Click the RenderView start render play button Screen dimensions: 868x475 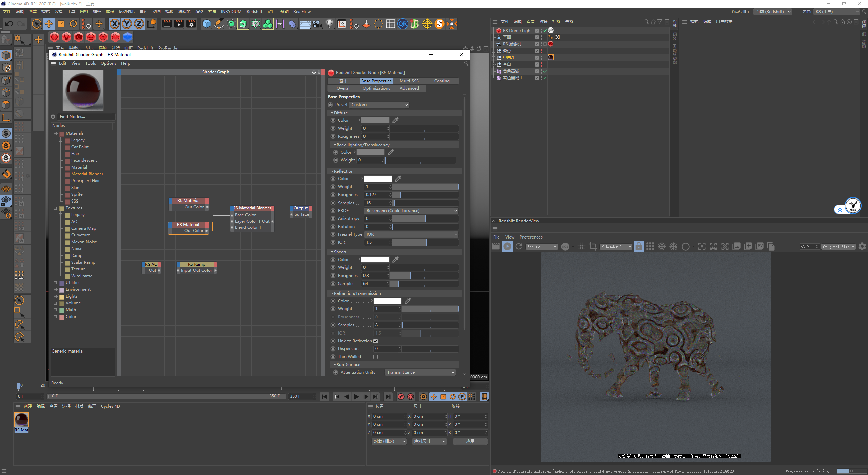click(507, 247)
